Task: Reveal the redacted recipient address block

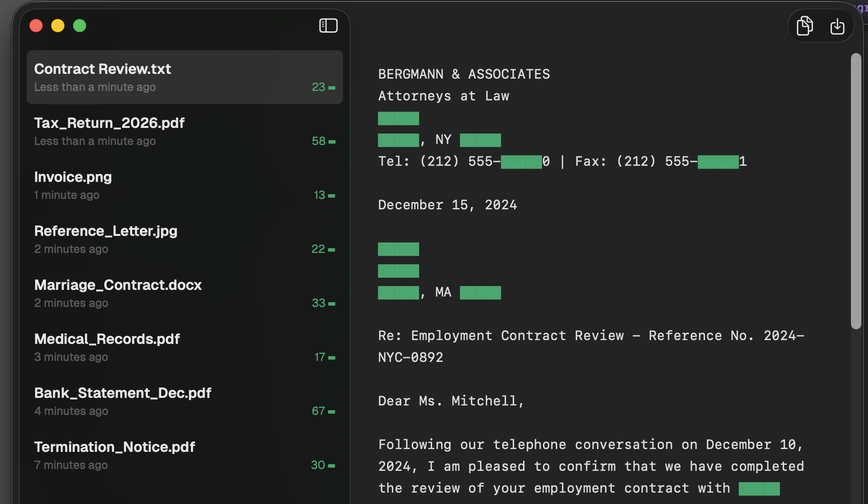Action: point(398,270)
